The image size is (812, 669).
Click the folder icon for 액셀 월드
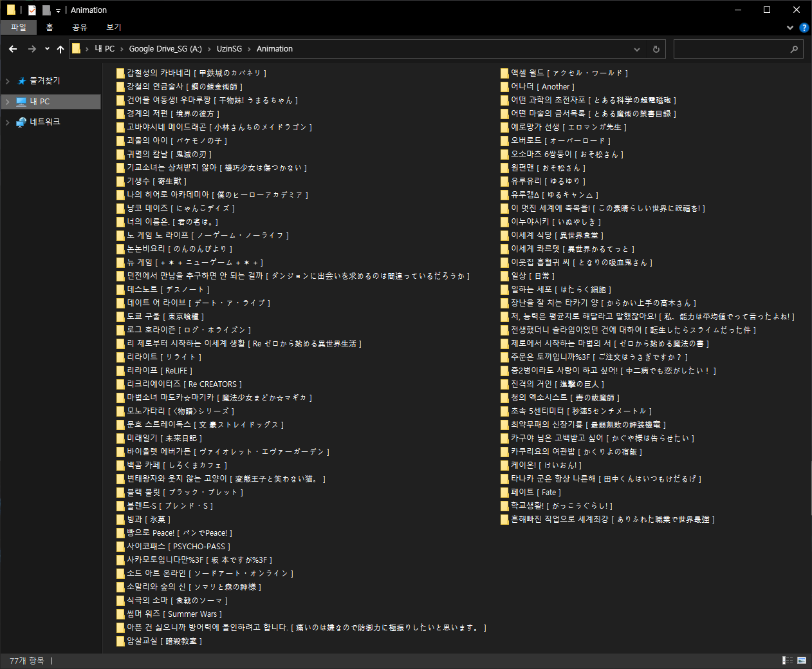[504, 73]
